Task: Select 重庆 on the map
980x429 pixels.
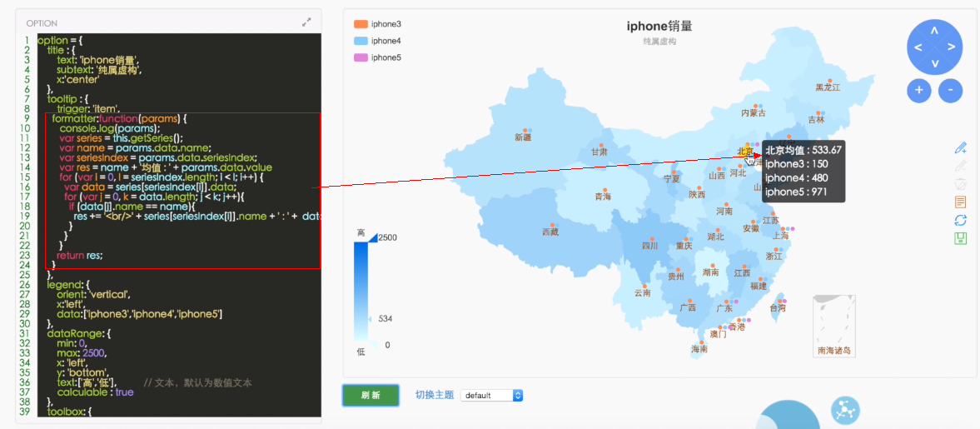Action: click(684, 246)
